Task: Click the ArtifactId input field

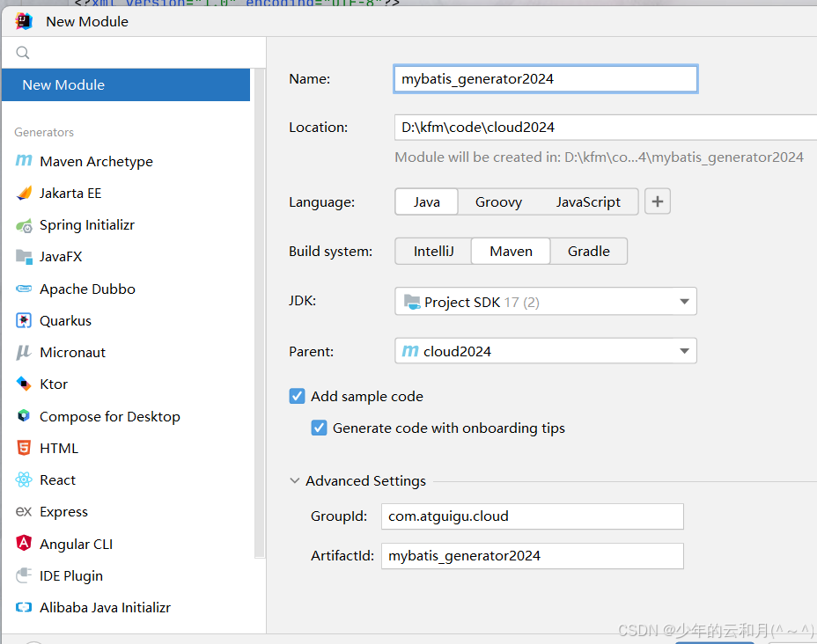Action: point(532,555)
